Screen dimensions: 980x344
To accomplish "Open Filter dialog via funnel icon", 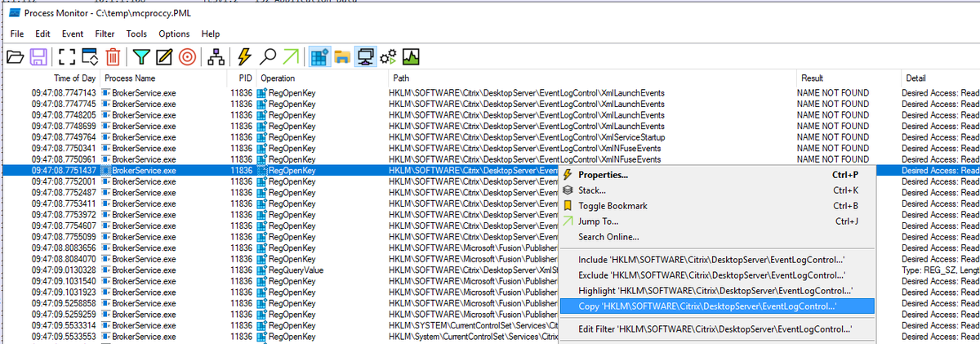I will pos(142,56).
